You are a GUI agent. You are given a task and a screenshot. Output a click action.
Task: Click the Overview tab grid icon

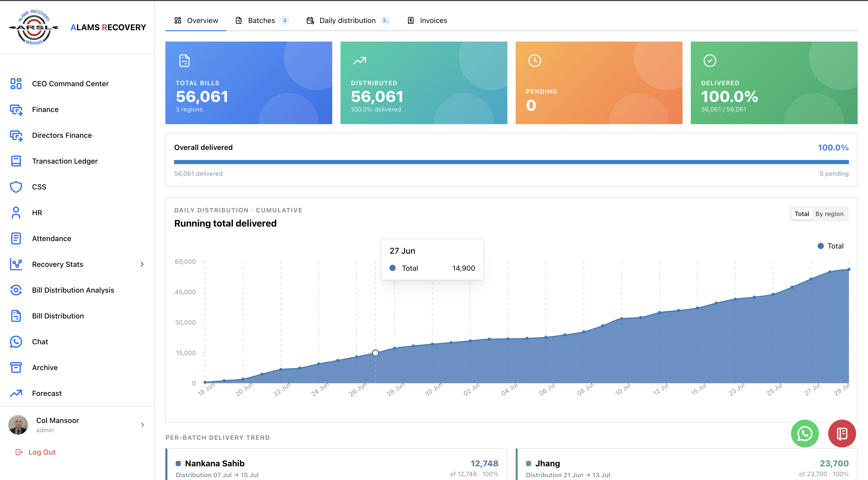click(x=177, y=21)
